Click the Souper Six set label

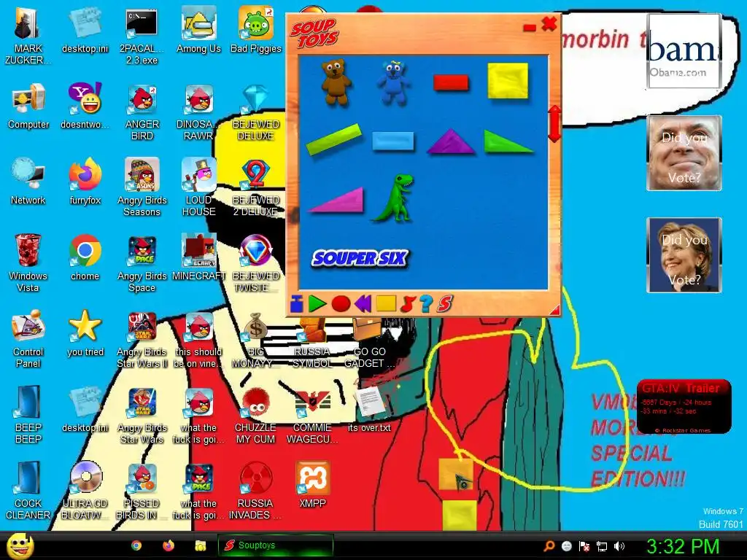pyautogui.click(x=360, y=258)
